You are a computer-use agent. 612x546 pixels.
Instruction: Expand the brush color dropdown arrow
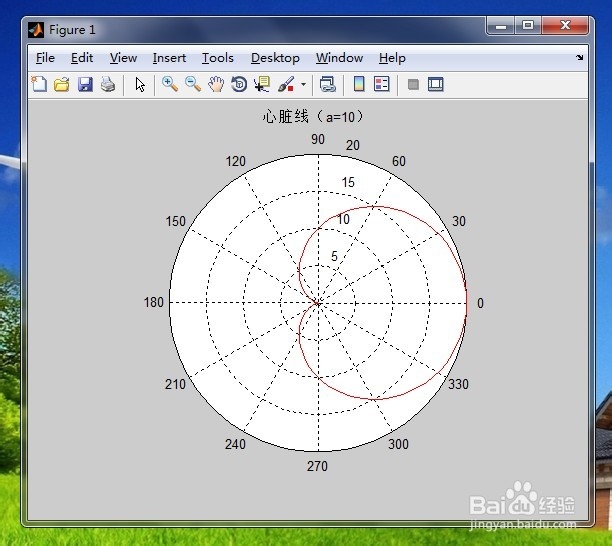tap(303, 84)
